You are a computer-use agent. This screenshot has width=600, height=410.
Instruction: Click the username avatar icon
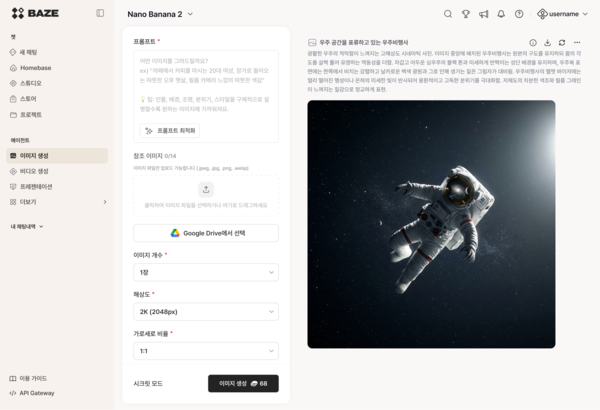[542, 14]
